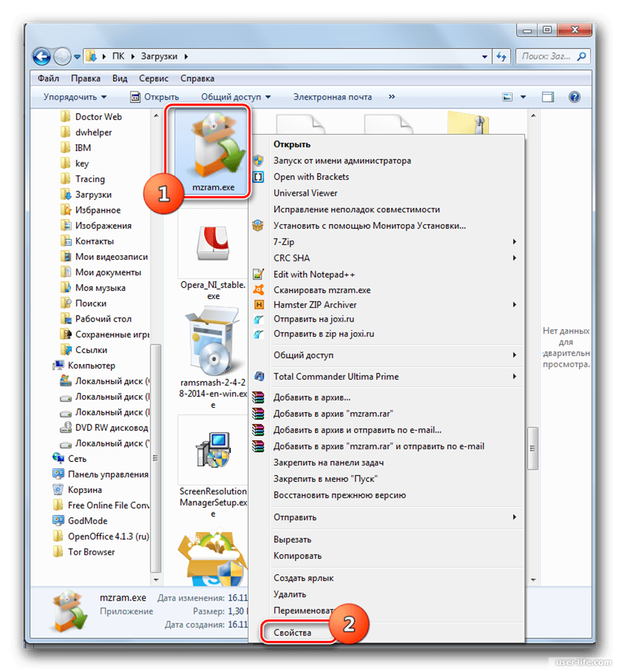Click the Загрузки breadcrumb segment
This screenshot has width=619, height=672.
pos(159,56)
